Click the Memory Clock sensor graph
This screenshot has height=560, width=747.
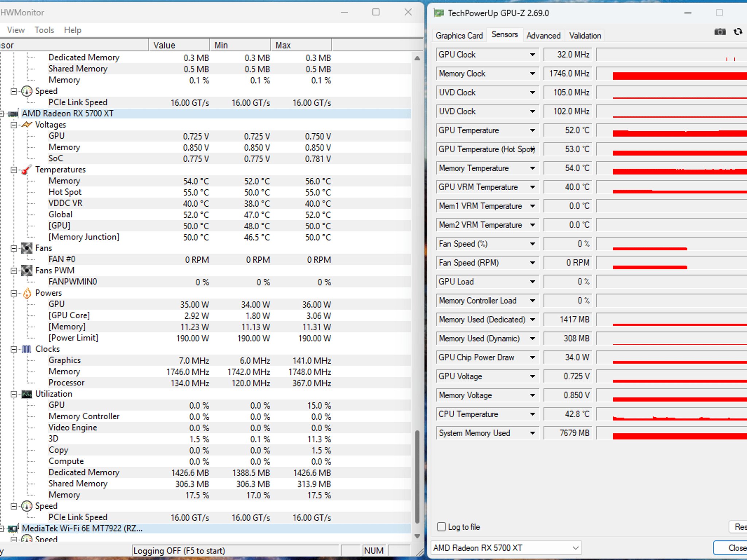(x=672, y=74)
